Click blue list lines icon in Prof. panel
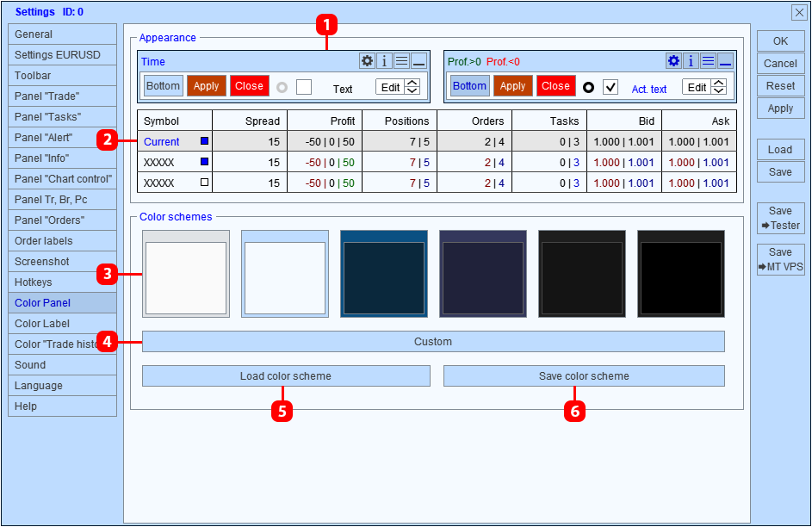 point(709,61)
